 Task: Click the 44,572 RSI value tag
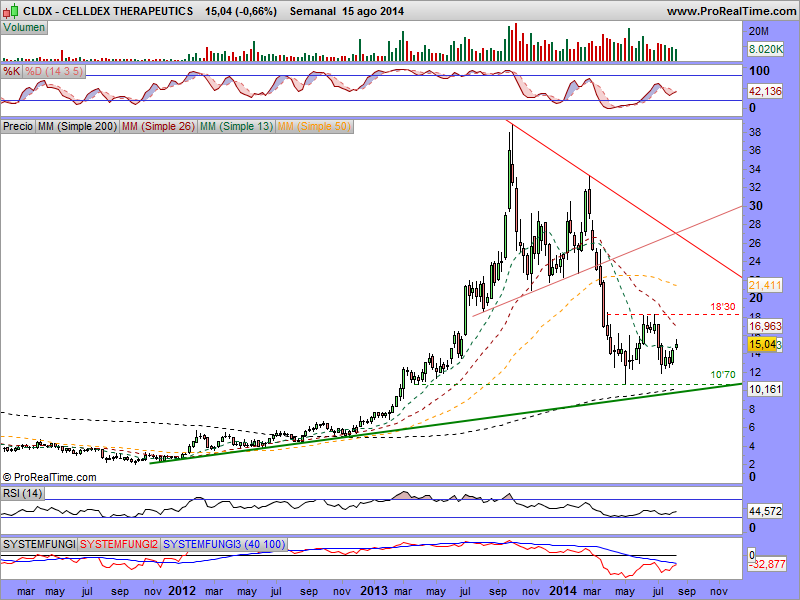765,511
